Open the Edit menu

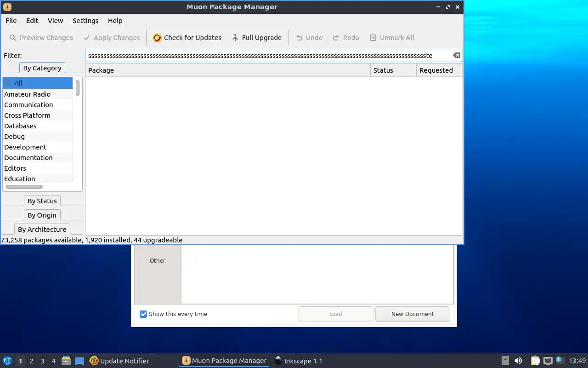[x=32, y=21]
